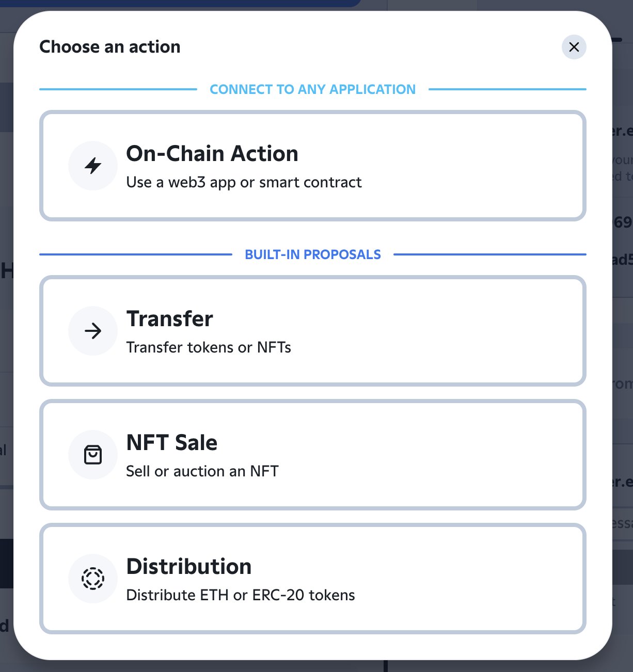Click 'Sell or auction an NFT' description
The image size is (633, 672).
[202, 471]
